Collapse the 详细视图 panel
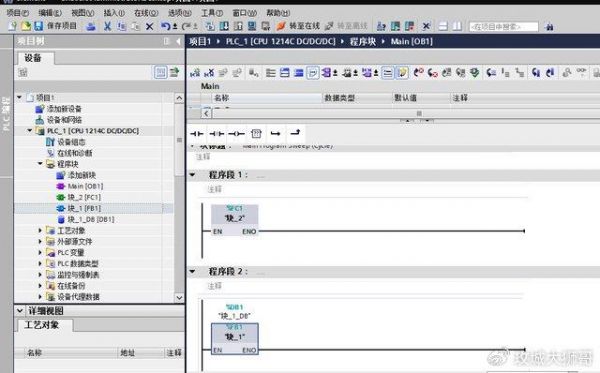Viewport: 600px width, 373px height. pyautogui.click(x=20, y=311)
